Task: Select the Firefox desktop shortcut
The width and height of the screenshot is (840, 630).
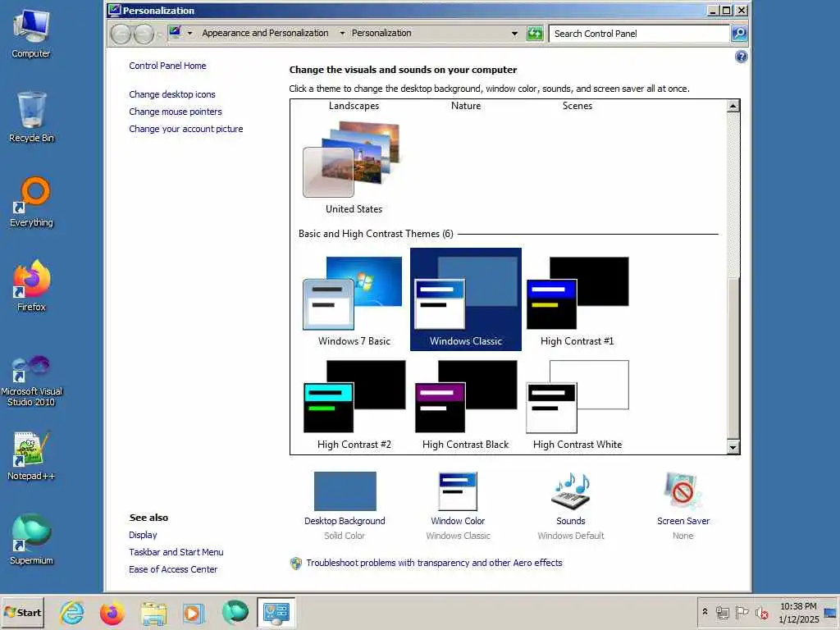Action: 31,286
